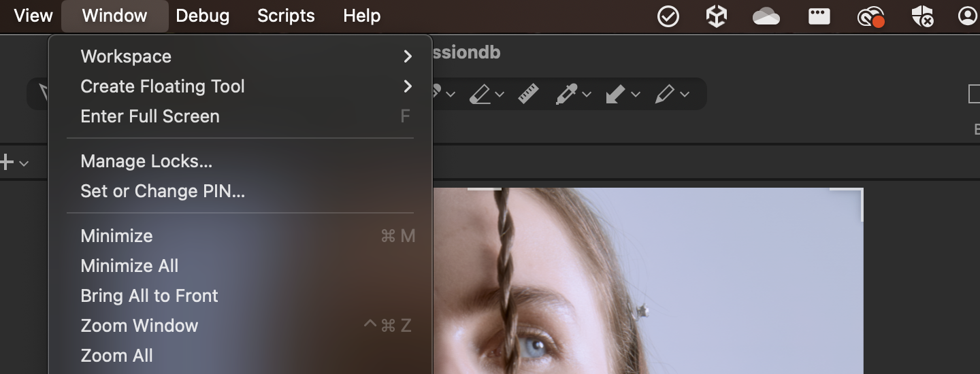The image size is (980, 374).
Task: Click the checkmark circle menu bar icon
Action: coord(668,16)
